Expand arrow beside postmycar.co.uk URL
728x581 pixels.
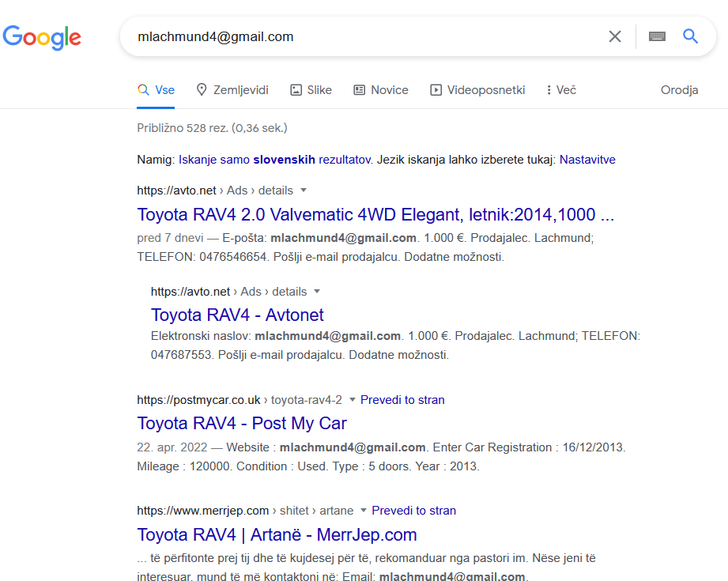pyautogui.click(x=352, y=399)
